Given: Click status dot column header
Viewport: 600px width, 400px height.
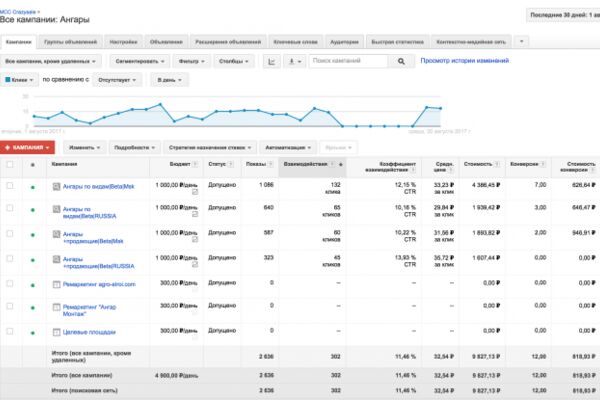Looking at the screenshot, I should pyautogui.click(x=33, y=165).
